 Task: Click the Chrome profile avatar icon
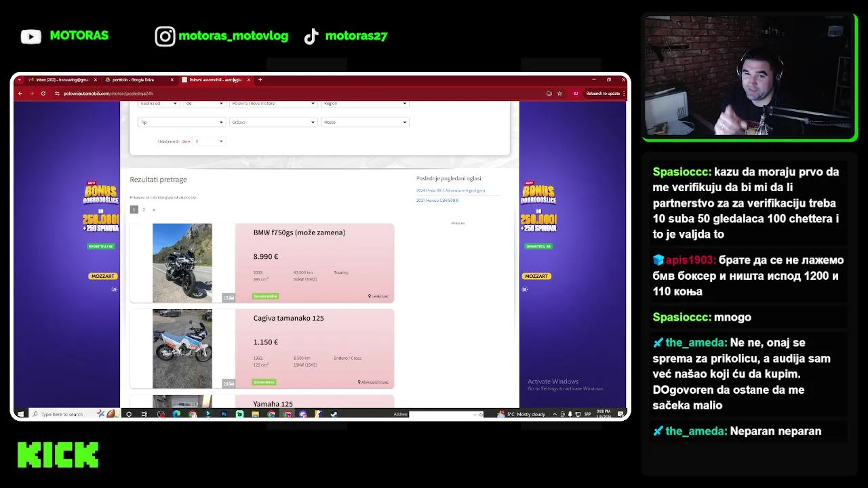[576, 94]
